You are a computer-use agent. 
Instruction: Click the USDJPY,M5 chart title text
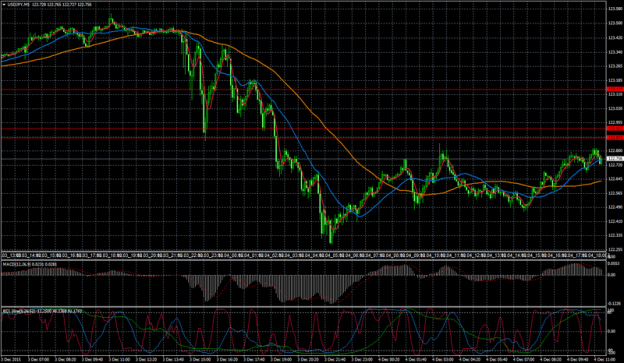pyautogui.click(x=18, y=4)
